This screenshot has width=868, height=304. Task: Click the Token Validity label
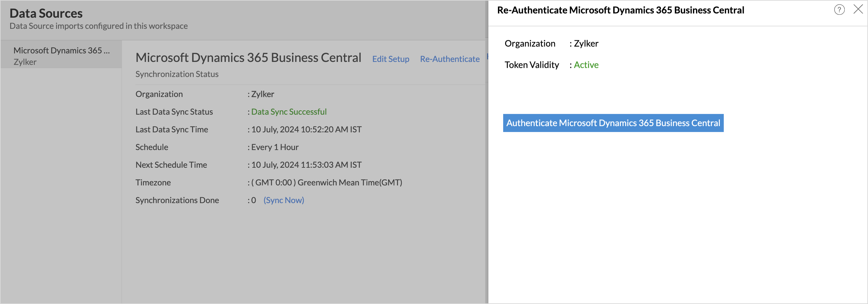531,65
